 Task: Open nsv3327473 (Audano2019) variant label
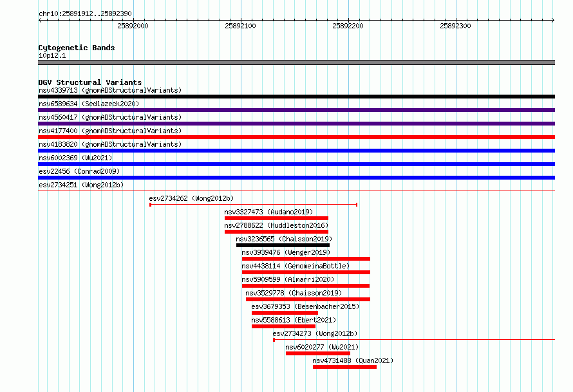[x=268, y=212]
